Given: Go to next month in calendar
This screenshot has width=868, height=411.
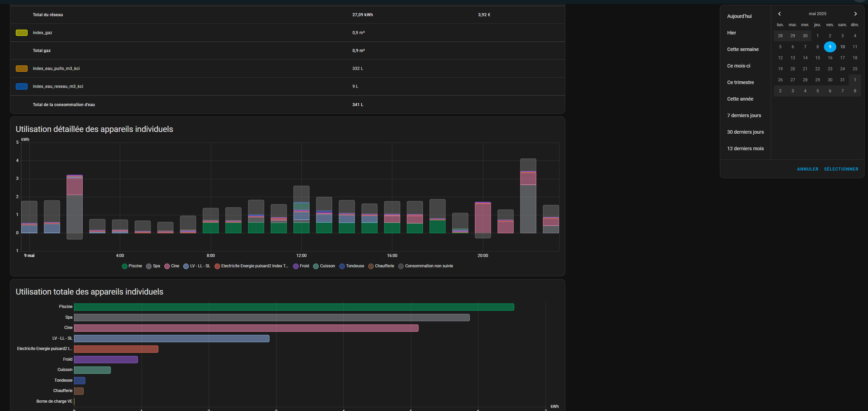Looking at the screenshot, I should 855,14.
